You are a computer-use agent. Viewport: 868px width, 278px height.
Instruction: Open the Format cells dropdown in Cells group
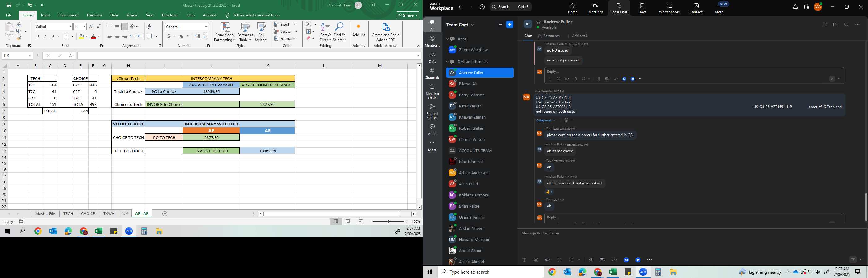pos(285,38)
